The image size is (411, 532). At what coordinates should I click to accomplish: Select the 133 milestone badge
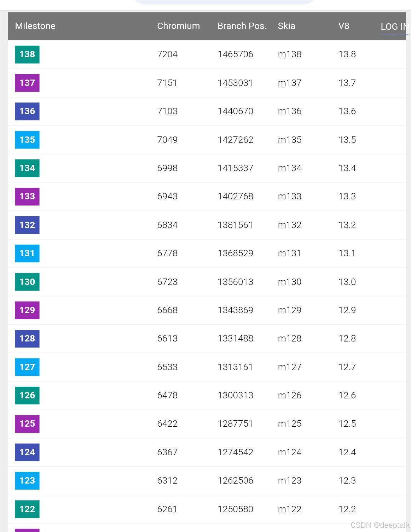pyautogui.click(x=27, y=197)
